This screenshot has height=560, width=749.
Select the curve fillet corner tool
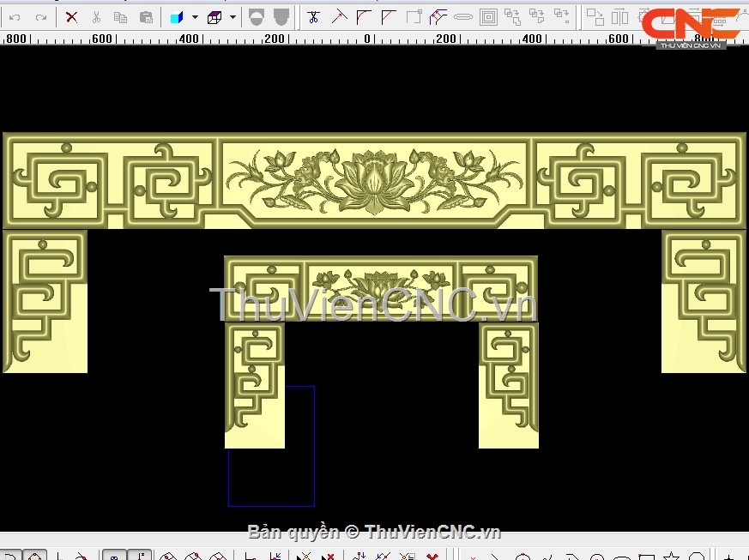click(364, 17)
